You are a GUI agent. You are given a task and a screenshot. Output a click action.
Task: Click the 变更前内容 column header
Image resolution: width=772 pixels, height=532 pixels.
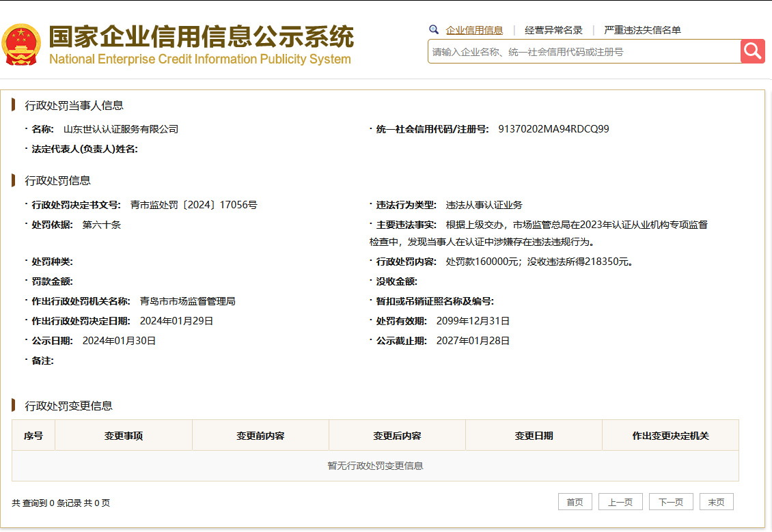point(260,436)
